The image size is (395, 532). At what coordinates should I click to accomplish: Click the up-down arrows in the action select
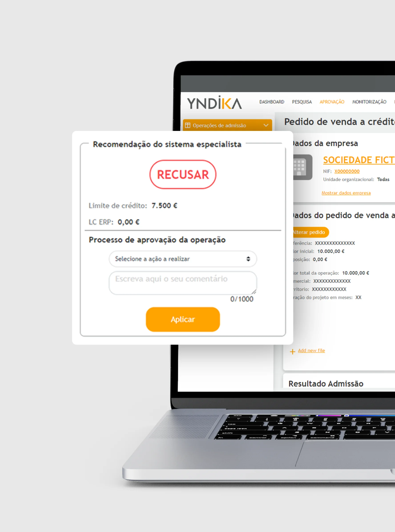[x=248, y=259]
